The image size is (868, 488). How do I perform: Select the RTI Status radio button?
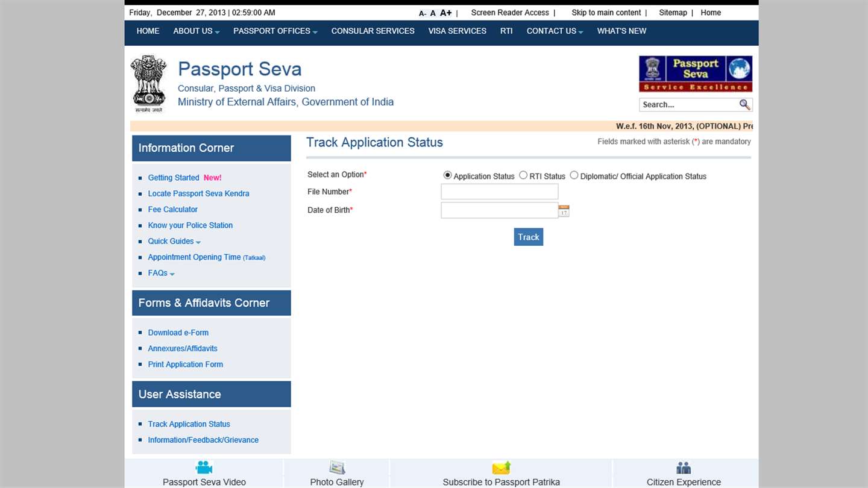(523, 175)
